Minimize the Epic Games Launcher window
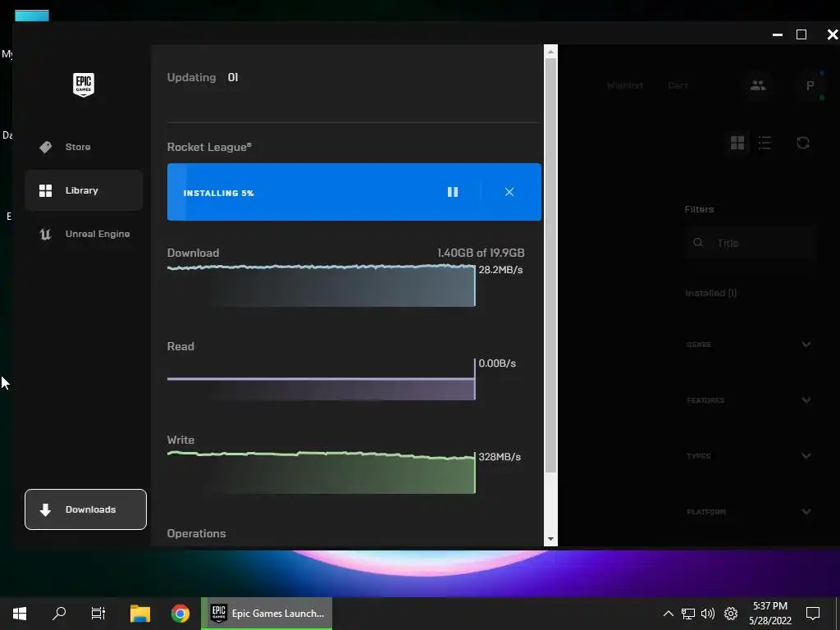Viewport: 840px width, 630px height. 778,34
